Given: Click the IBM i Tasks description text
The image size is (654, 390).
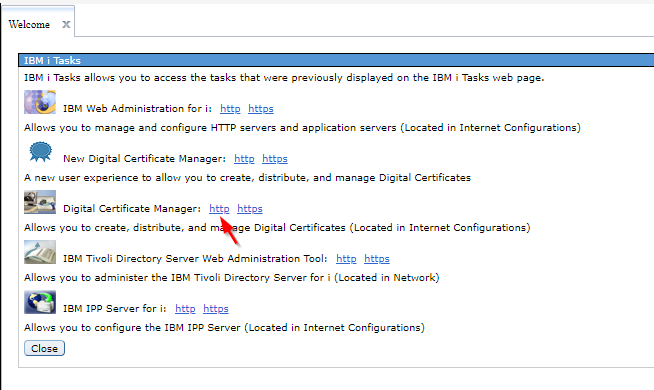Looking at the screenshot, I should (284, 78).
